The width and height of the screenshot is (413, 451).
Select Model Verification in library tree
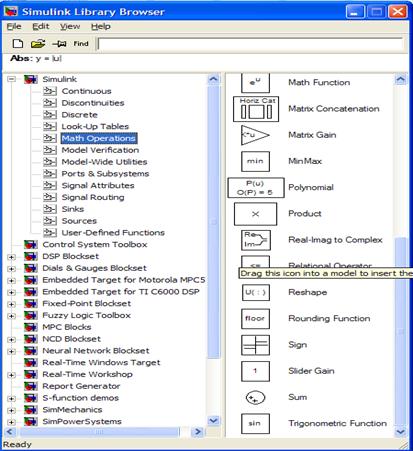(x=100, y=150)
